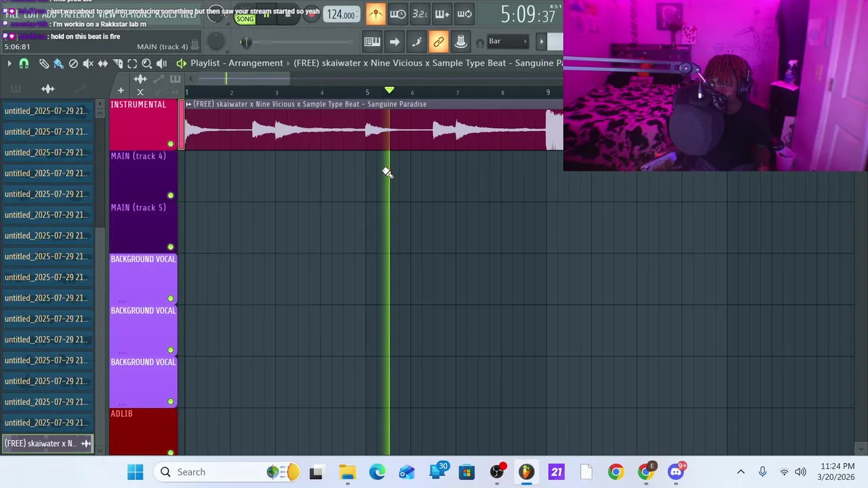868x488 pixels.
Task: Toggle the orange metronome button
Action: click(376, 14)
